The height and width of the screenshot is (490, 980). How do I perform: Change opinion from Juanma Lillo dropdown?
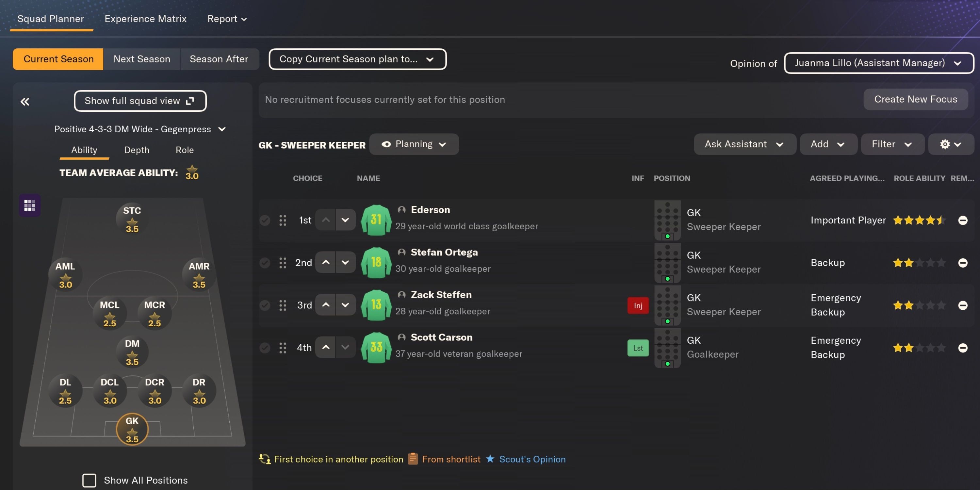pos(878,63)
